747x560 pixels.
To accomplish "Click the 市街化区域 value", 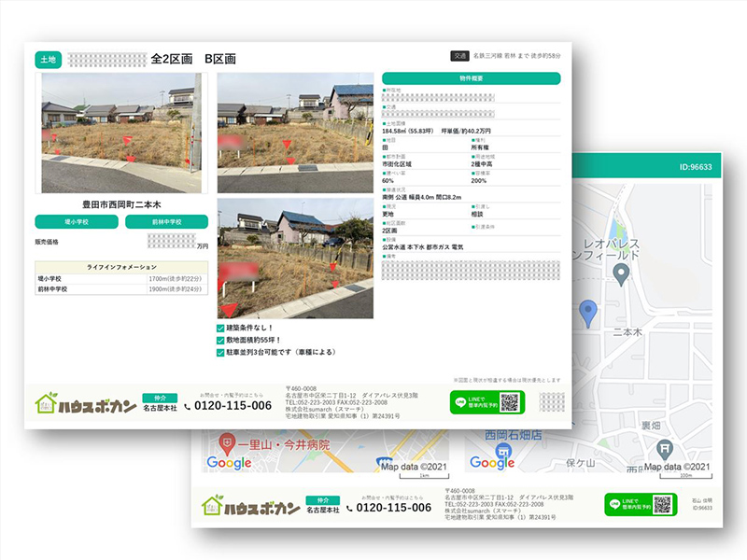I will [x=397, y=164].
